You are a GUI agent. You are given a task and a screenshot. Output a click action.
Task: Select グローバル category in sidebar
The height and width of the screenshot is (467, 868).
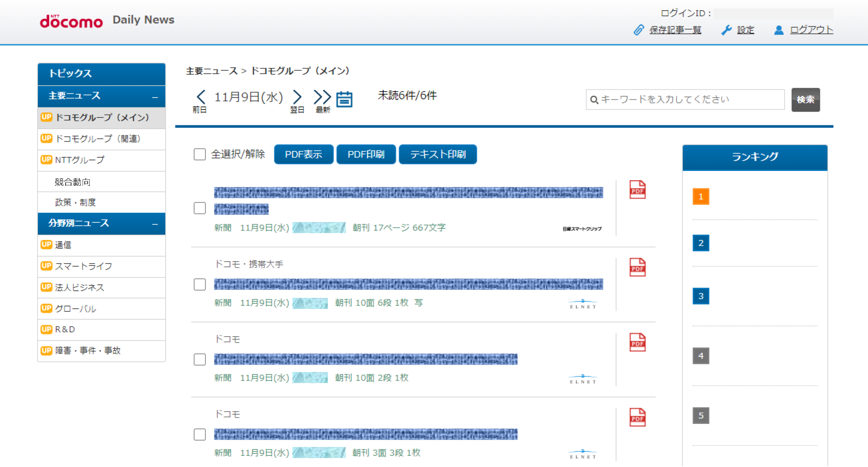(x=101, y=308)
